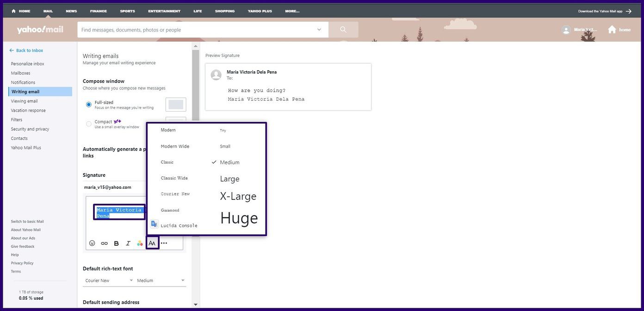Viewport: 644px width, 311px height.
Task: Open the Sports tab in top navigation
Action: [x=127, y=11]
